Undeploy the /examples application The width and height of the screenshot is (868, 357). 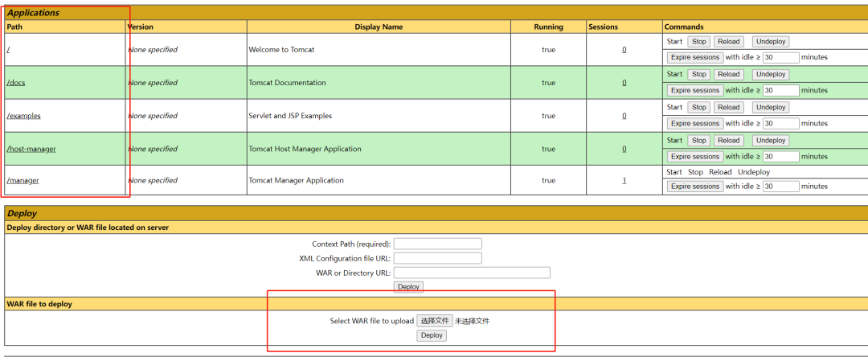pos(771,108)
